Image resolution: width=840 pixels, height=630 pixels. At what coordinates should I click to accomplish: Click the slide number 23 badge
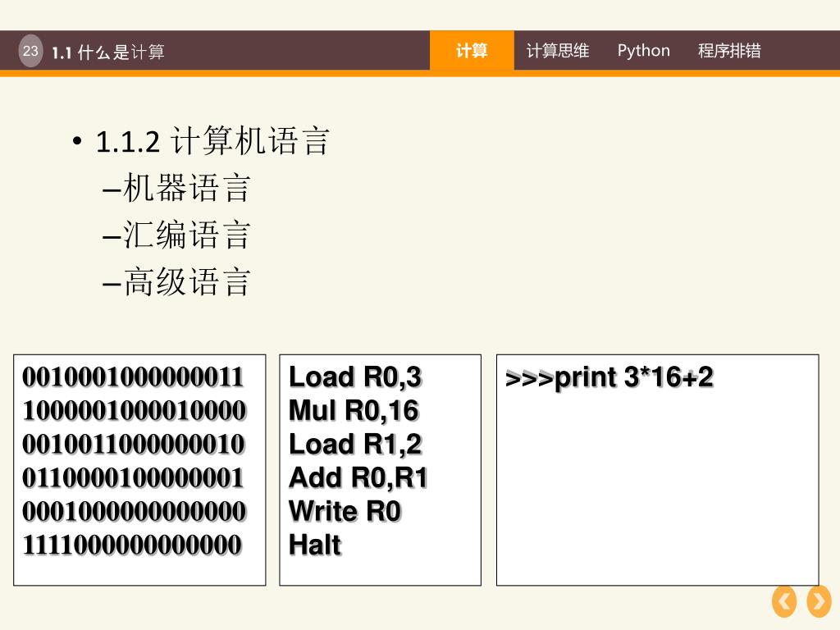pos(30,51)
